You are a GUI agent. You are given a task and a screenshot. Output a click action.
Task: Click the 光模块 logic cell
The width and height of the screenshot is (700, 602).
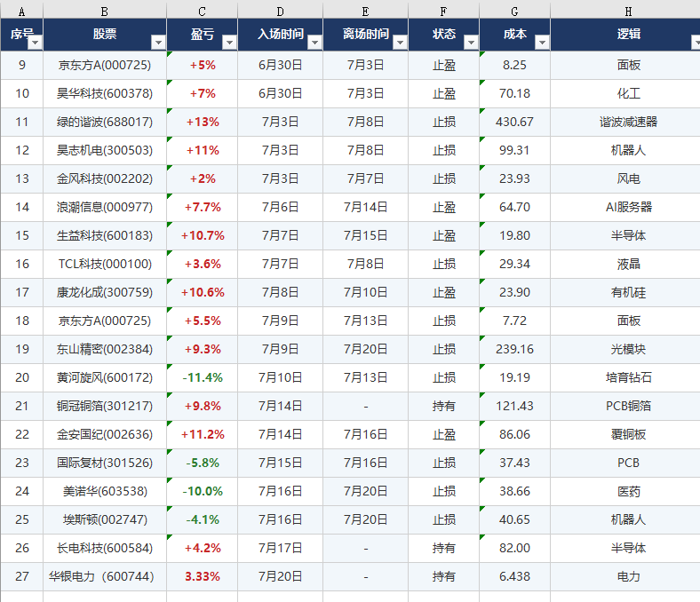(x=625, y=349)
